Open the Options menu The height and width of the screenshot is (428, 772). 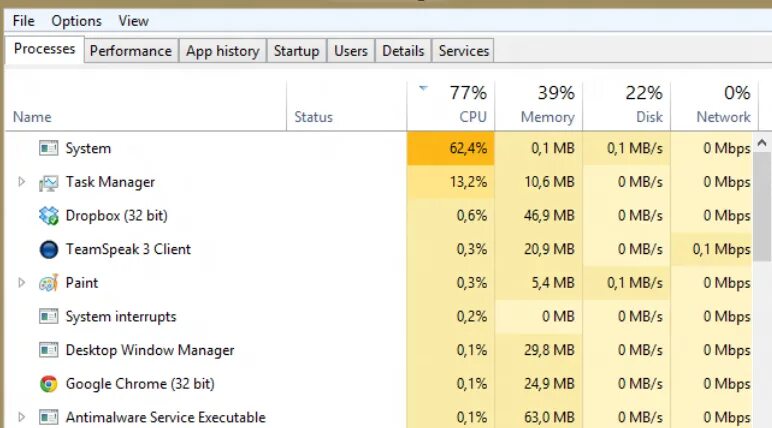point(76,21)
